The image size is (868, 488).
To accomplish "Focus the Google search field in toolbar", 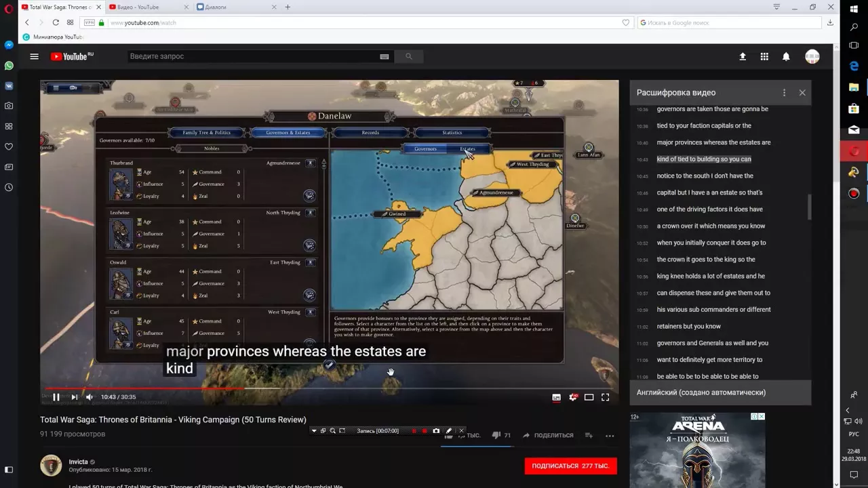I will coord(729,22).
